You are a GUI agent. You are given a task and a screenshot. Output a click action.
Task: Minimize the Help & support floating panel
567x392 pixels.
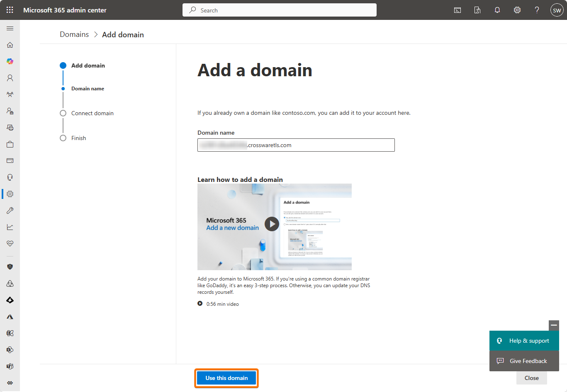pyautogui.click(x=554, y=325)
